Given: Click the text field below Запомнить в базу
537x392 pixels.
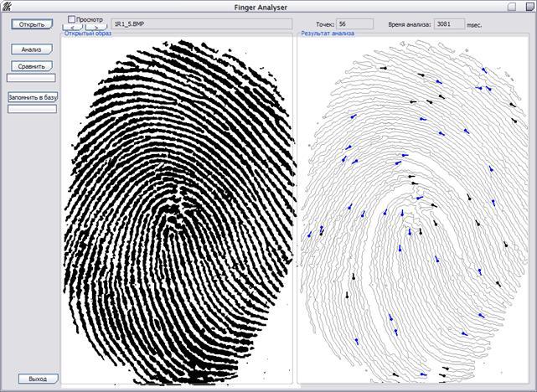Looking at the screenshot, I should click(33, 108).
